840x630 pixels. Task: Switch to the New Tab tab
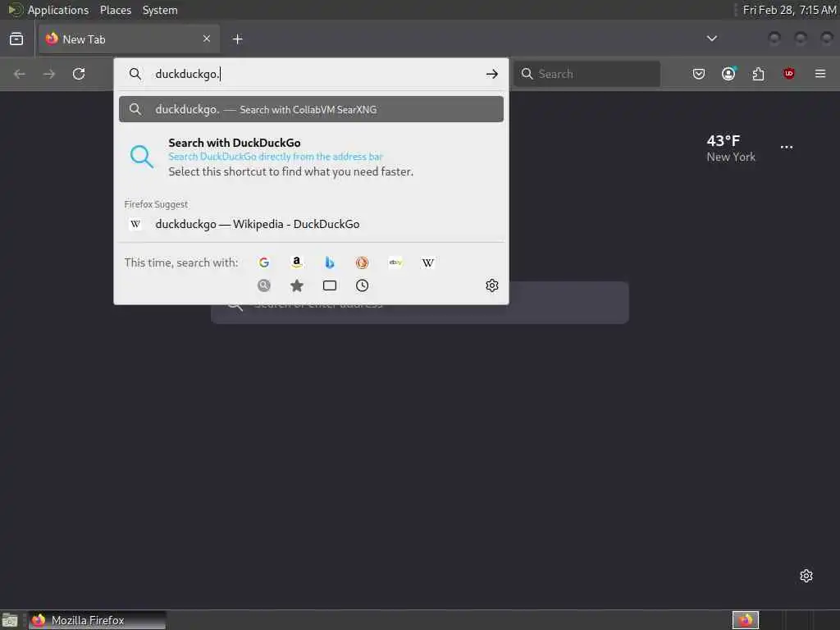pyautogui.click(x=129, y=39)
